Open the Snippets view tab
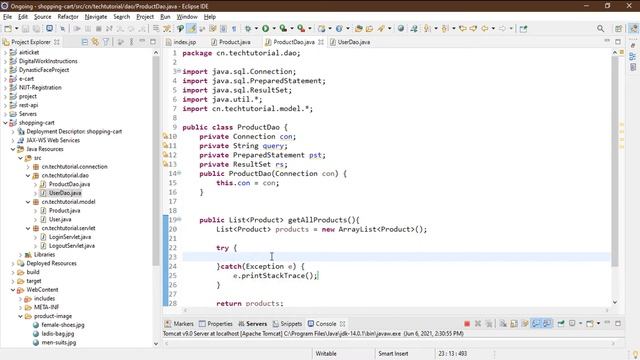The height and width of the screenshot is (360, 640). (287, 324)
